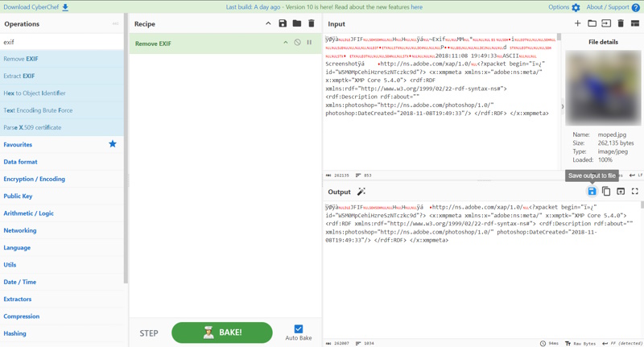This screenshot has width=644, height=347.
Task: Expand the Language category
Action: coord(62,248)
